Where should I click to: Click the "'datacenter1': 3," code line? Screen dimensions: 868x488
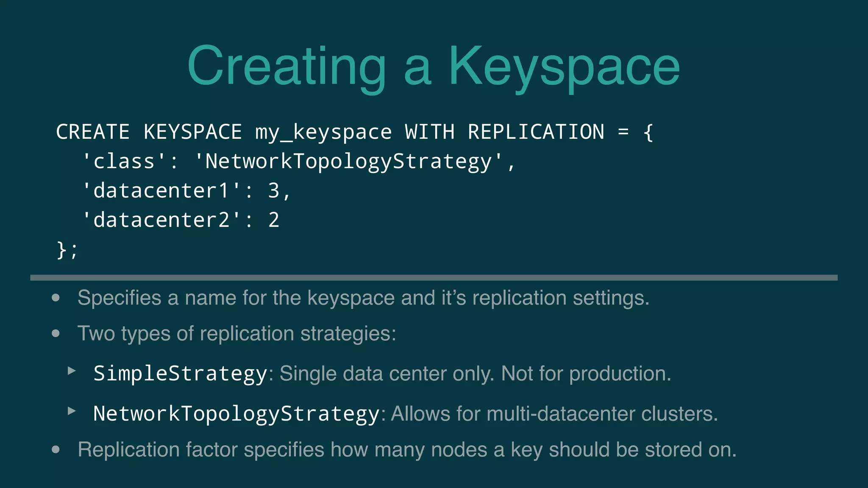[x=186, y=191]
